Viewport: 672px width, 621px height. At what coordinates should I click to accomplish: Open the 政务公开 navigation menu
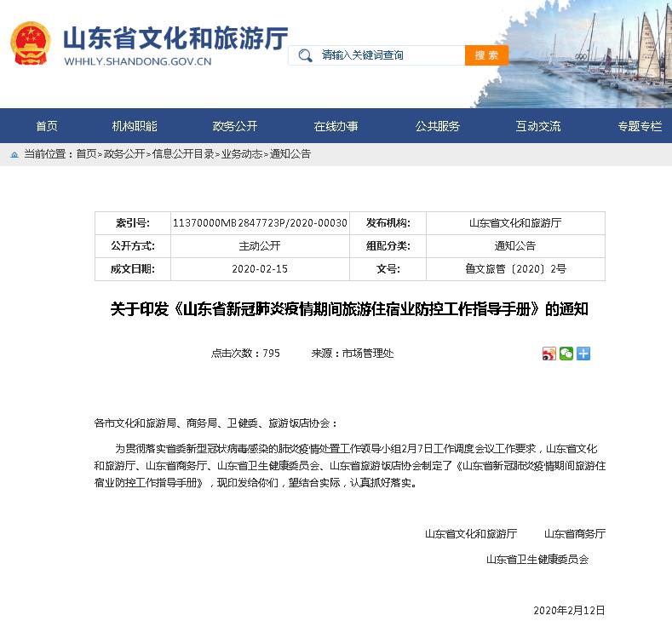pos(235,126)
